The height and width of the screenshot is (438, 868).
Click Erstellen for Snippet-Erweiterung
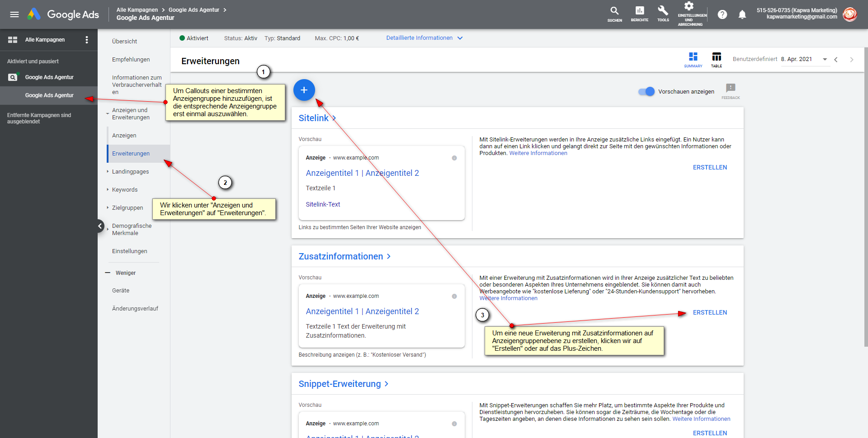pyautogui.click(x=710, y=433)
